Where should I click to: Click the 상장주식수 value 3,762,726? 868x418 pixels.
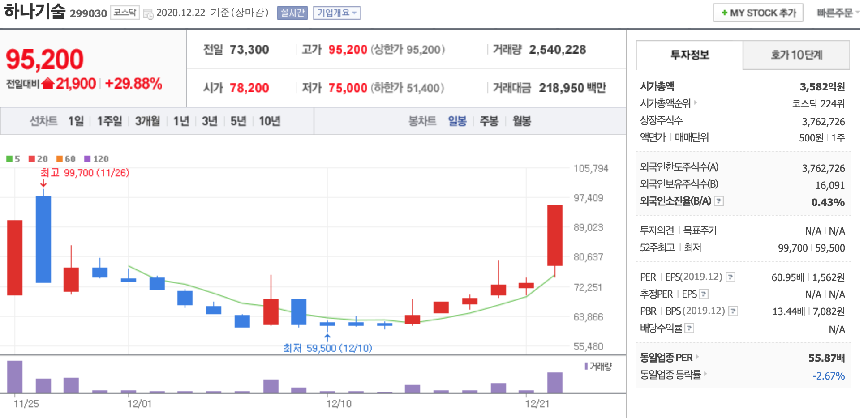823,122
